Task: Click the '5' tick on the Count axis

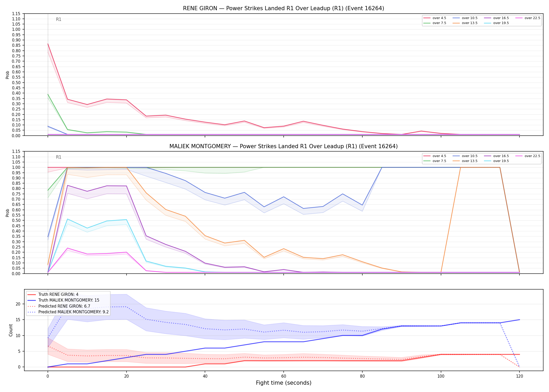Action: coord(19,351)
